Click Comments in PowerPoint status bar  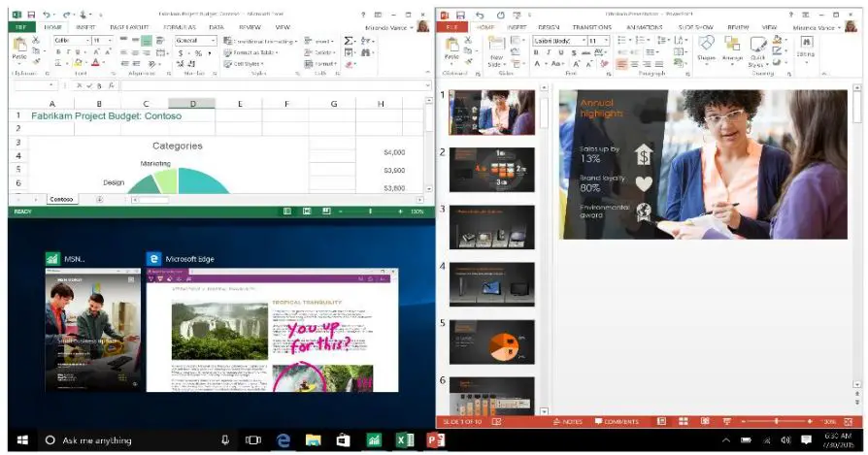point(617,421)
